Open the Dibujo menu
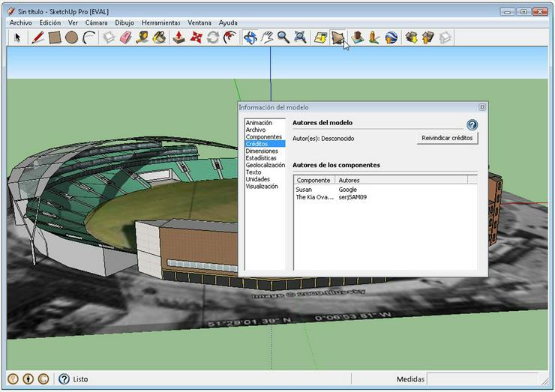Image resolution: width=555 pixels, height=392 pixels. (124, 22)
